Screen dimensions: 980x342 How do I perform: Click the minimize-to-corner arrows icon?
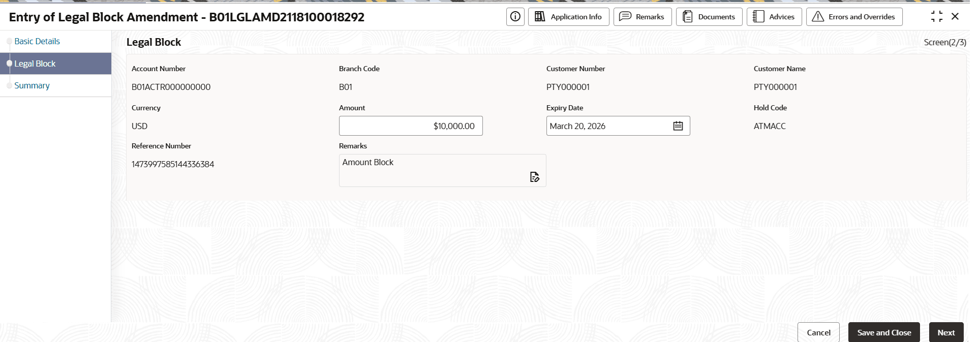pos(936,17)
